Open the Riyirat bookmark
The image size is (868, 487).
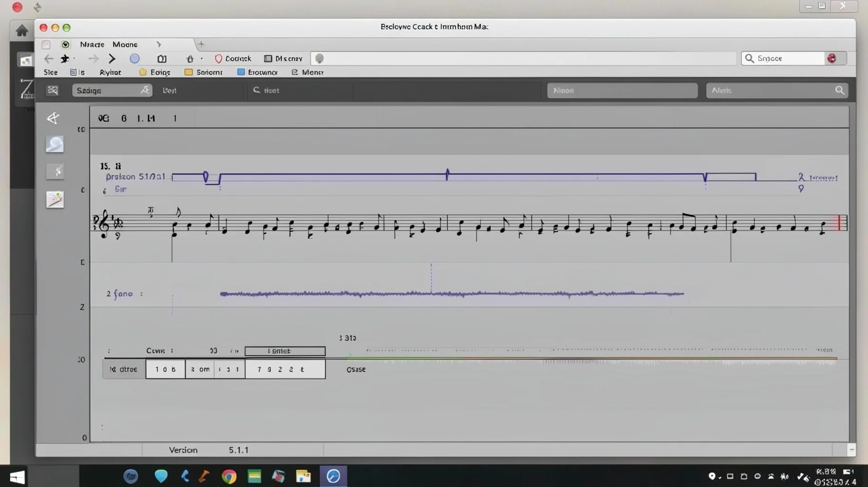click(110, 72)
